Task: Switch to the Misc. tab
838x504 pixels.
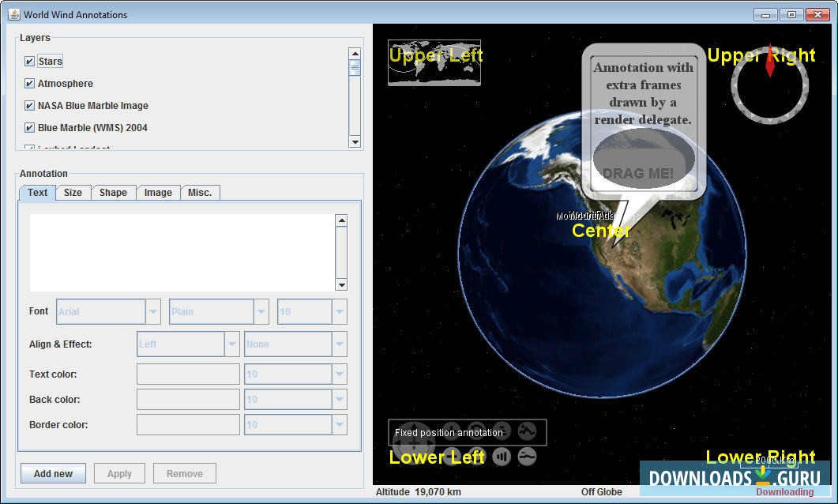Action: coord(200,192)
